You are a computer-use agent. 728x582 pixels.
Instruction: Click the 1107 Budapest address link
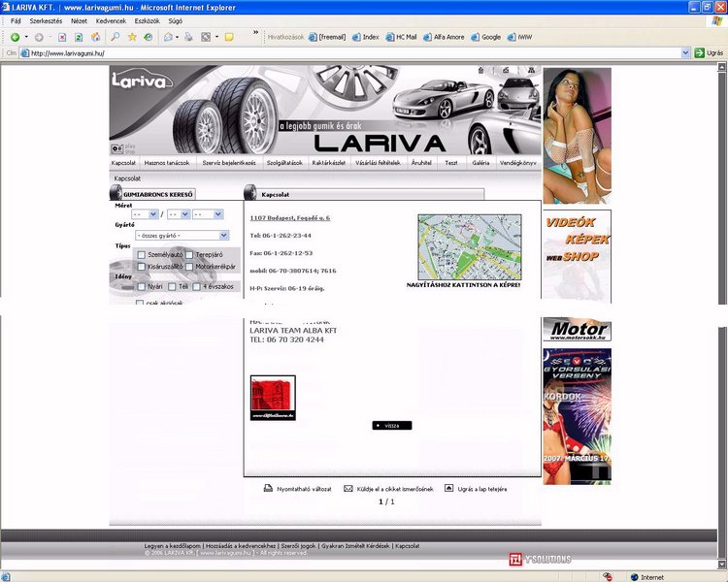[x=289, y=217]
